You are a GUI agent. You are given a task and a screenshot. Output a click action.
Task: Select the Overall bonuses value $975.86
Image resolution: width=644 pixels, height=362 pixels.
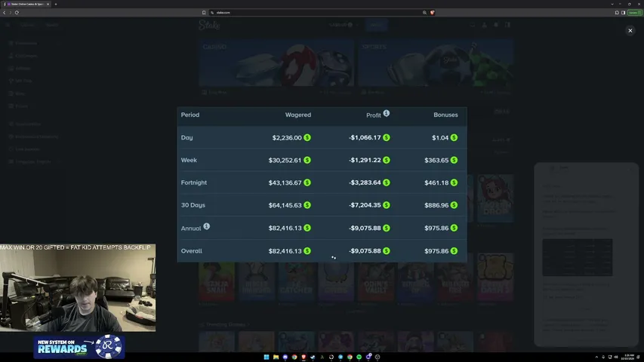436,251
